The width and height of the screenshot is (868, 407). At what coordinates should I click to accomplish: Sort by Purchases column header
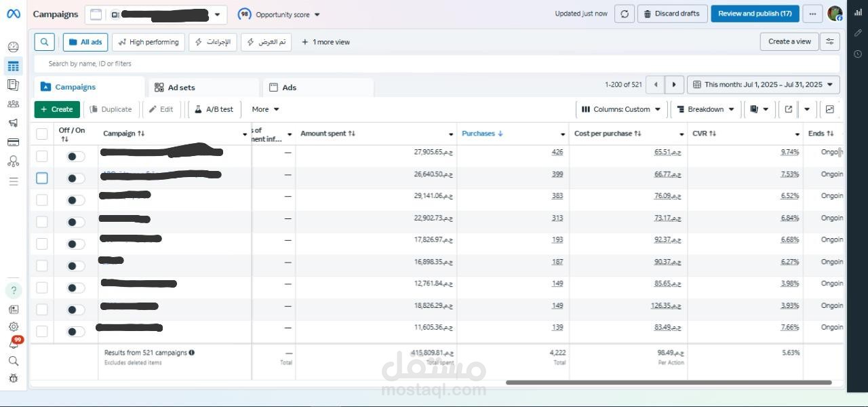pyautogui.click(x=482, y=134)
